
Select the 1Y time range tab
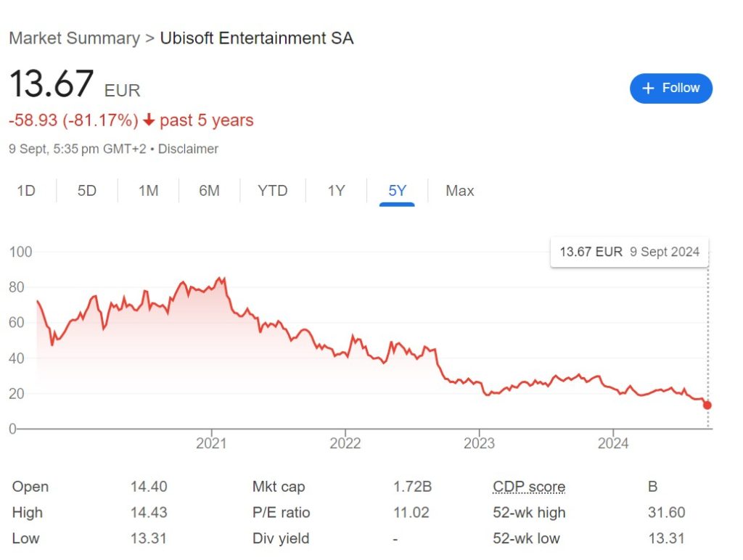(336, 191)
